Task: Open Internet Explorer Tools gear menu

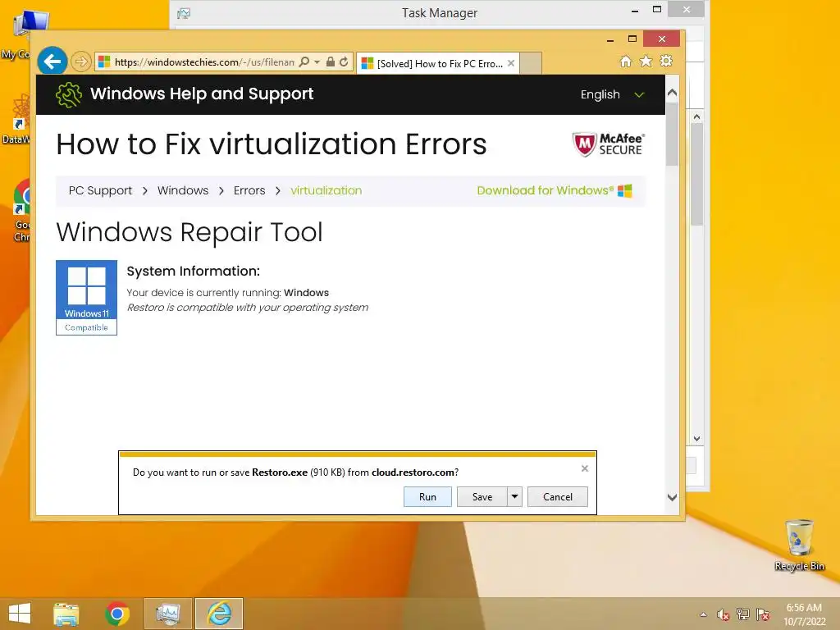Action: [666, 62]
